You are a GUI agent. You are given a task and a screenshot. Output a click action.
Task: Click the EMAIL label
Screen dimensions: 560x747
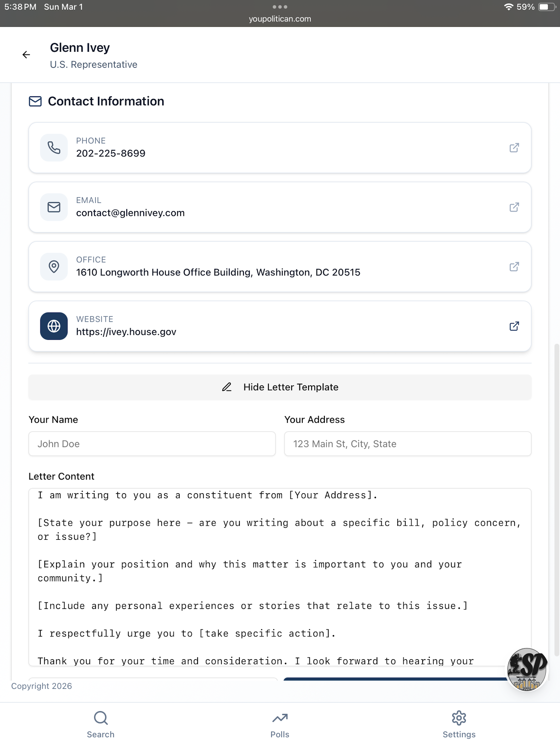(x=89, y=200)
